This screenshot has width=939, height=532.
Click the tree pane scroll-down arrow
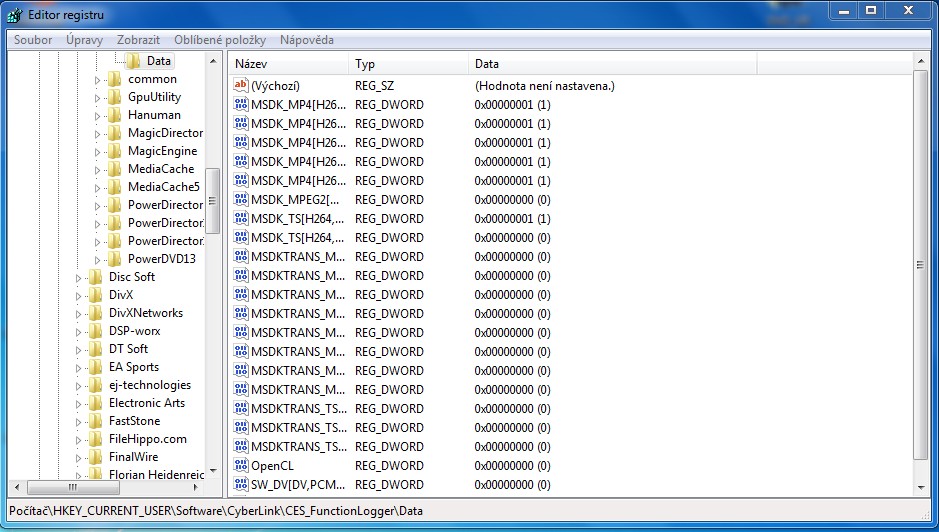[x=213, y=471]
